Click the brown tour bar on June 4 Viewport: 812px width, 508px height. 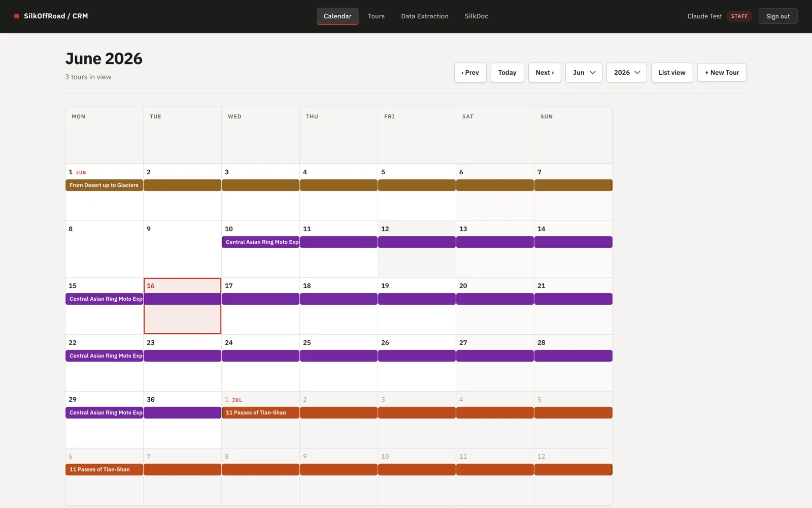point(339,185)
